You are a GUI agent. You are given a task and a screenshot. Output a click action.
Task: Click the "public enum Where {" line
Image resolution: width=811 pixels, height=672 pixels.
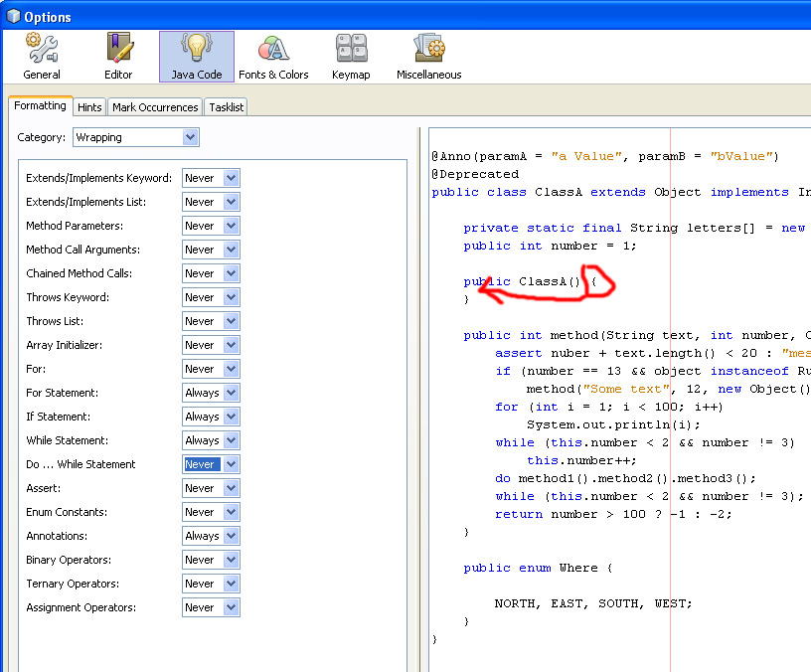tap(539, 568)
